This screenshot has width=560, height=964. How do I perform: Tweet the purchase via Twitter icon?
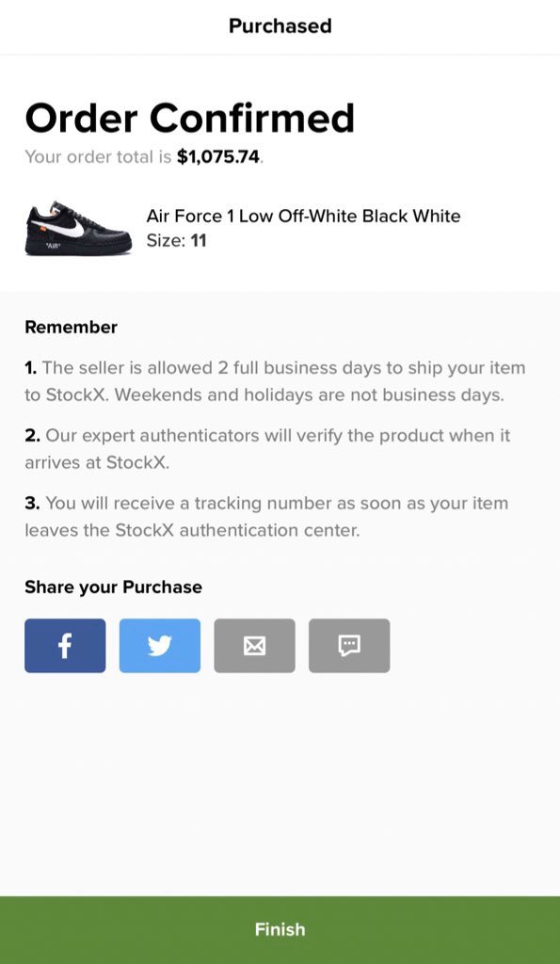pyautogui.click(x=160, y=646)
